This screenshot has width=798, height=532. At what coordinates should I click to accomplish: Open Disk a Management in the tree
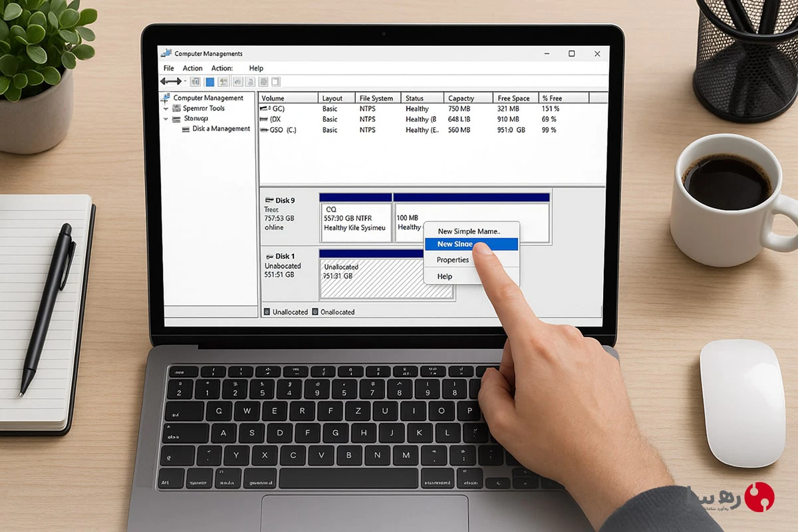tap(221, 129)
